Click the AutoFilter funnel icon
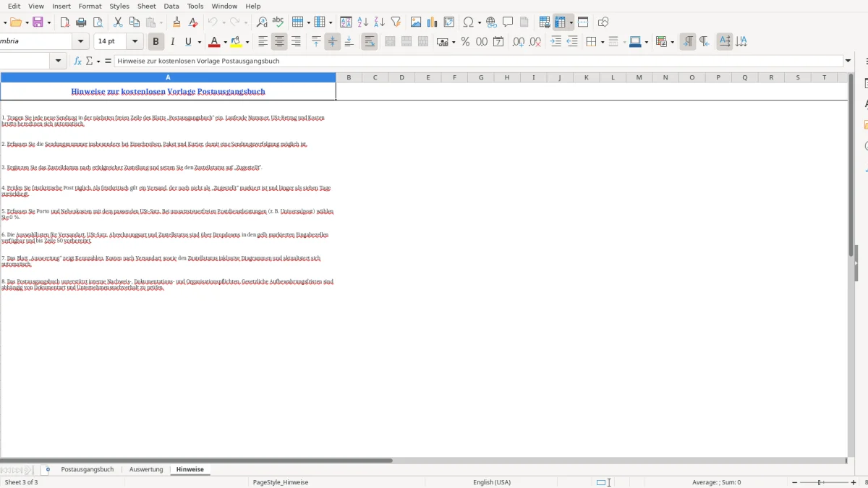 tap(396, 22)
